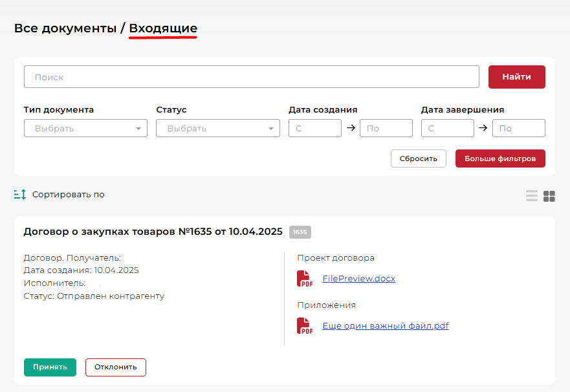This screenshot has width=570, height=392.
Task: Click PDF icon for the attachment file
Action: click(304, 326)
